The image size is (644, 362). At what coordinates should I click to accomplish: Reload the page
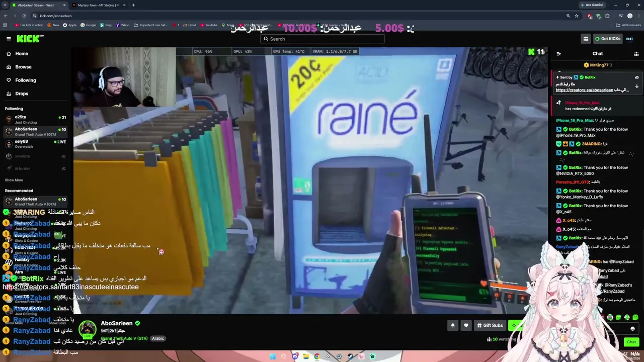[x=24, y=16]
